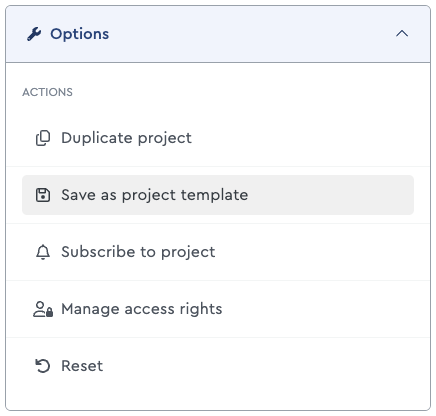This screenshot has width=436, height=416.
Task: Click the word 'Duplicate' in the actions list
Action: 97,138
